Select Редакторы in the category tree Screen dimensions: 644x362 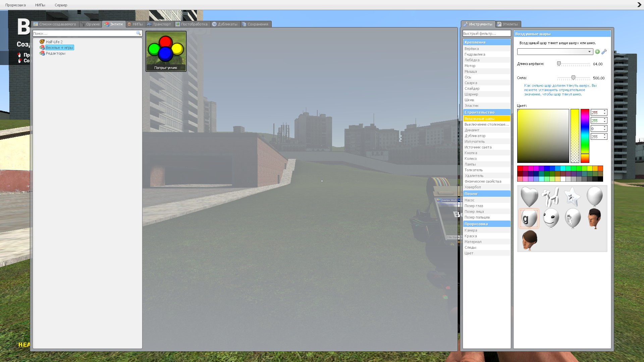click(55, 53)
